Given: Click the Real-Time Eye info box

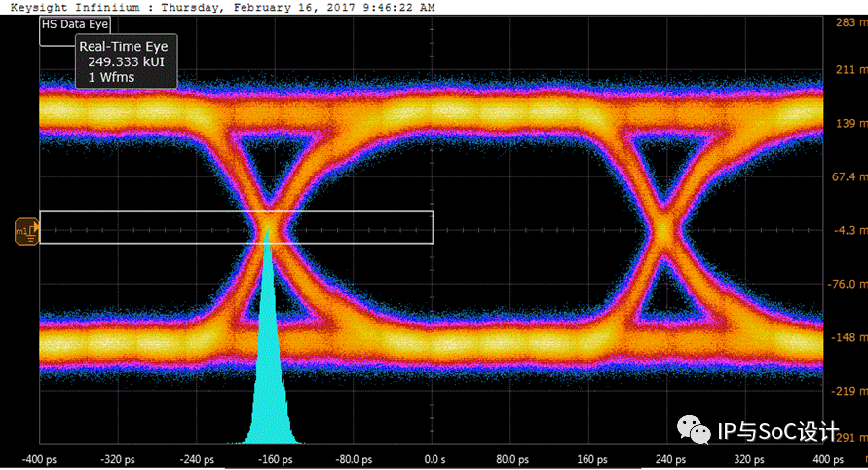Looking at the screenshot, I should pos(127,61).
